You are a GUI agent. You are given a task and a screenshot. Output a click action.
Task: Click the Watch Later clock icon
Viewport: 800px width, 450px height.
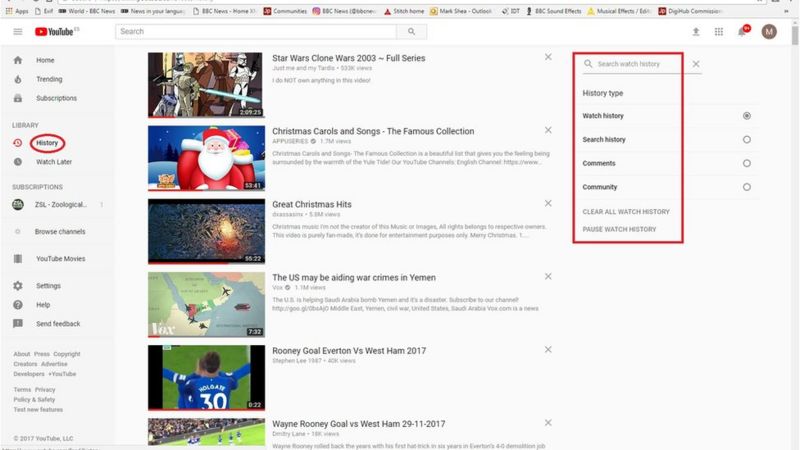click(x=18, y=162)
